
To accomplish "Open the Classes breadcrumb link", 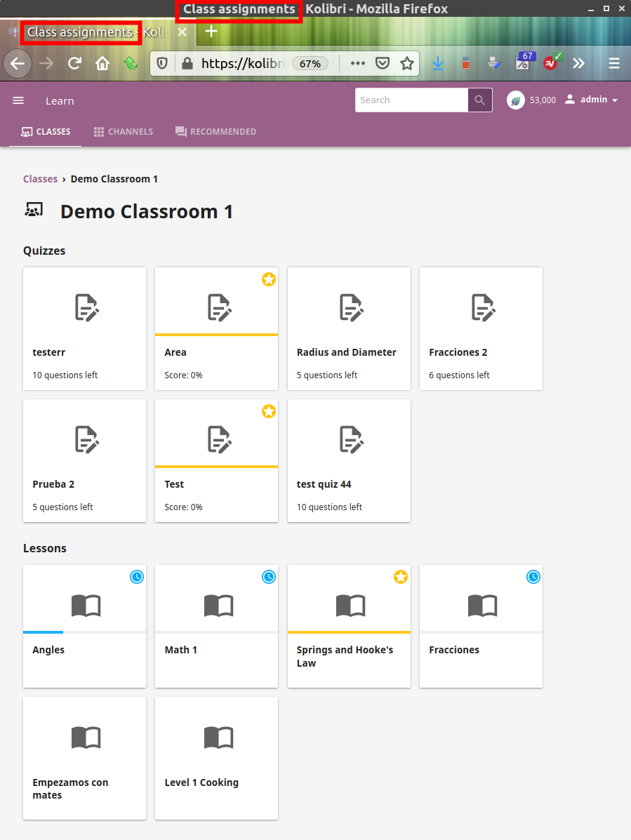I will pos(40,179).
